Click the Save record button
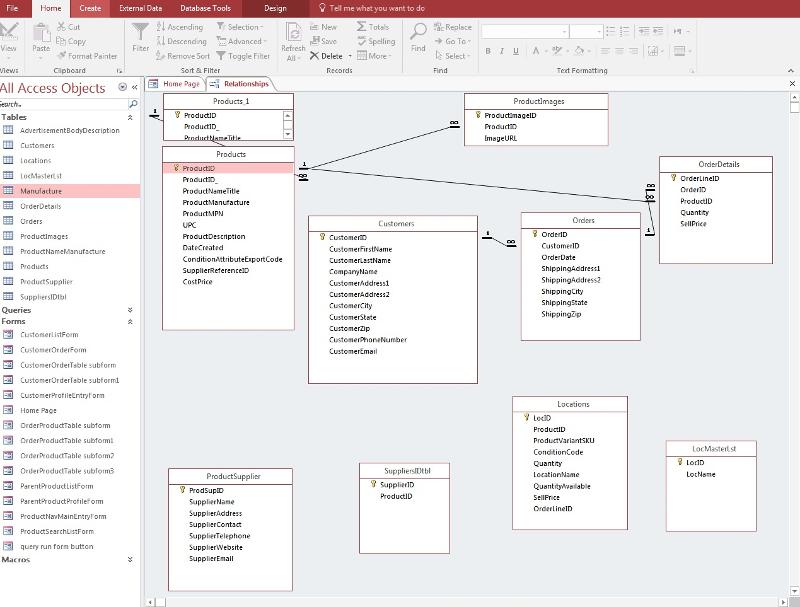Image resolution: width=800 pixels, height=607 pixels. pyautogui.click(x=323, y=41)
